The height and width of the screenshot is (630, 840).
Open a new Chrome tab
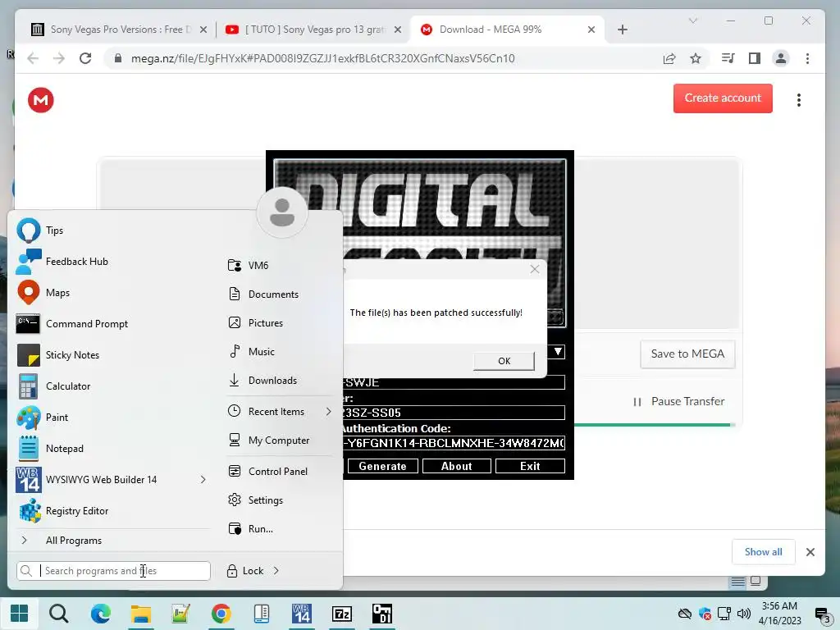(x=623, y=30)
